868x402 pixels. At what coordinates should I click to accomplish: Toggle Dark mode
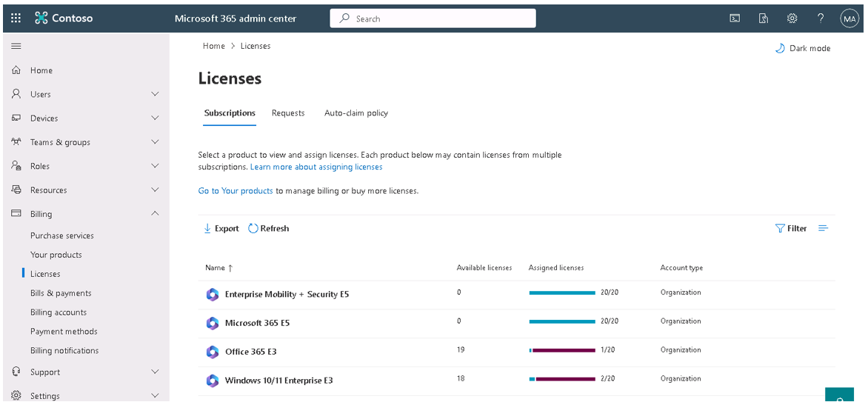(x=802, y=48)
